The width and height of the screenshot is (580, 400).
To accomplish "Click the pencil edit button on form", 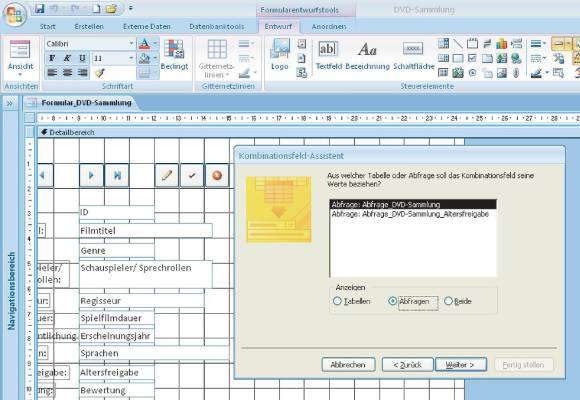I will [167, 175].
